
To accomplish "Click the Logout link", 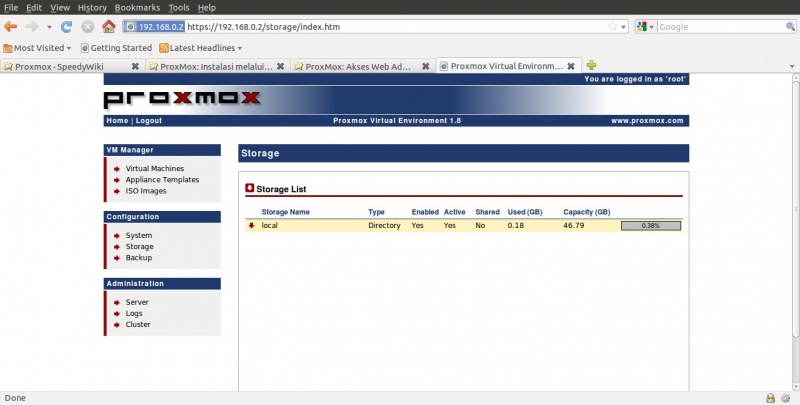I will coord(148,121).
